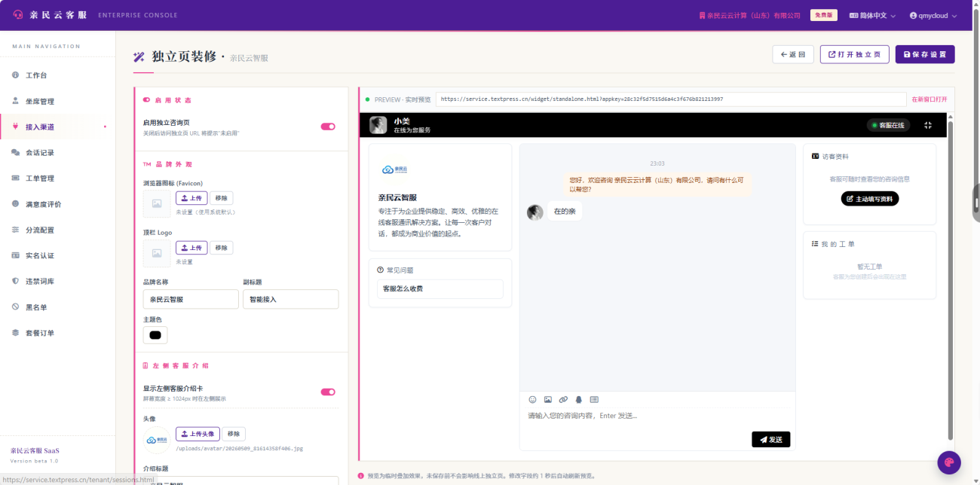Click the 独立页装修 magic wand icon
The height and width of the screenshot is (485, 980).
[x=139, y=56]
